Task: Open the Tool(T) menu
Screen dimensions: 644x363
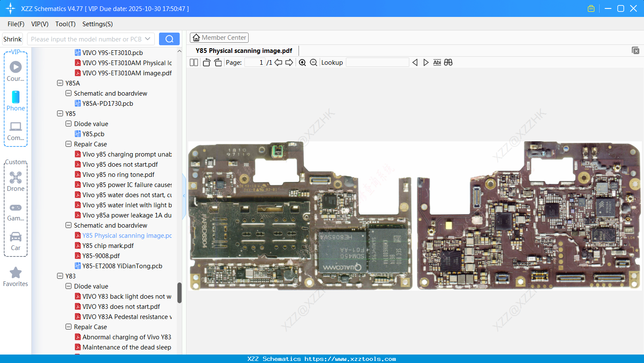Action: pyautogui.click(x=65, y=24)
